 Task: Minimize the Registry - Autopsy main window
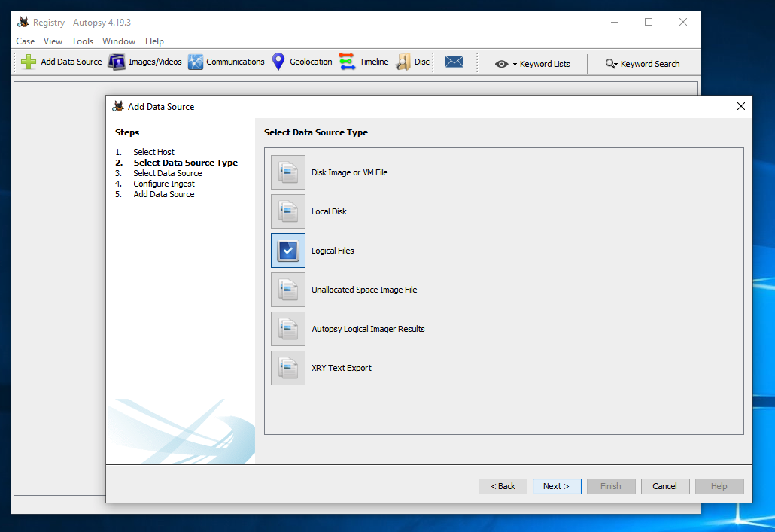(x=615, y=23)
